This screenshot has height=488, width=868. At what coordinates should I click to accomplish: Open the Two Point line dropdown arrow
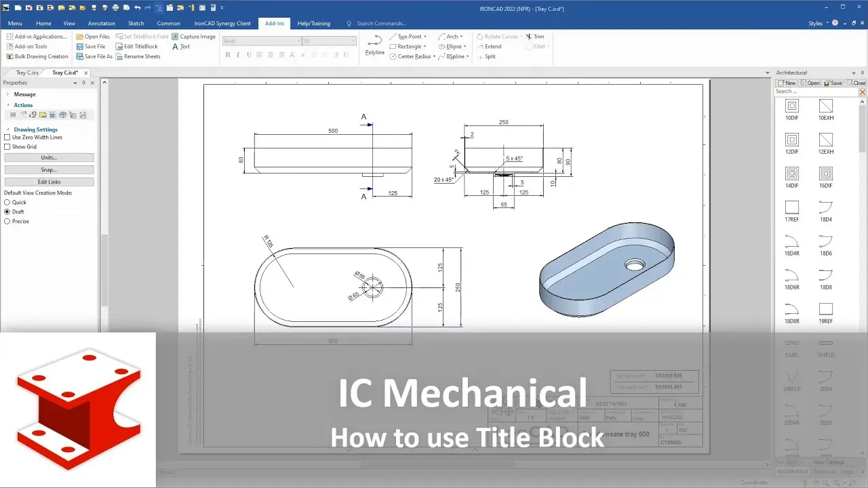click(x=425, y=37)
